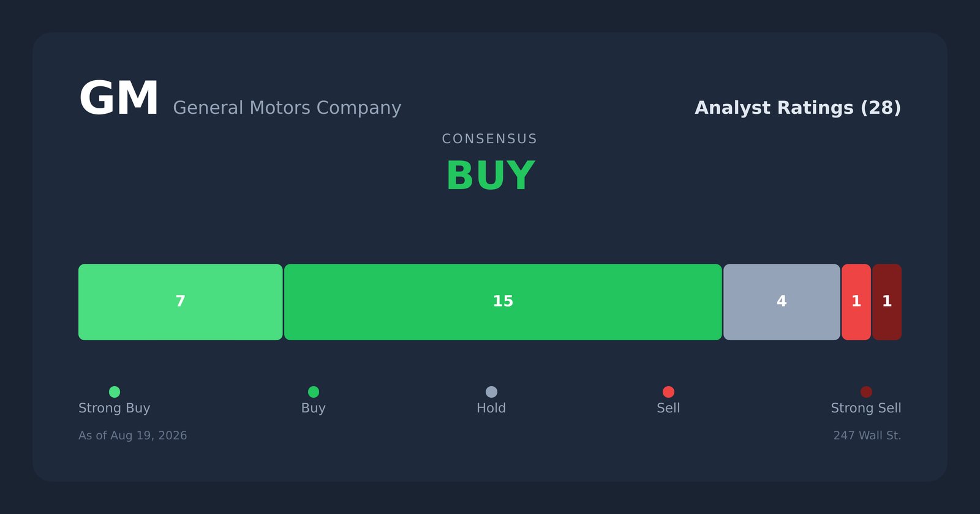Click the Strong Buy legend dot
Screen dimensions: 980x514
[x=115, y=392]
